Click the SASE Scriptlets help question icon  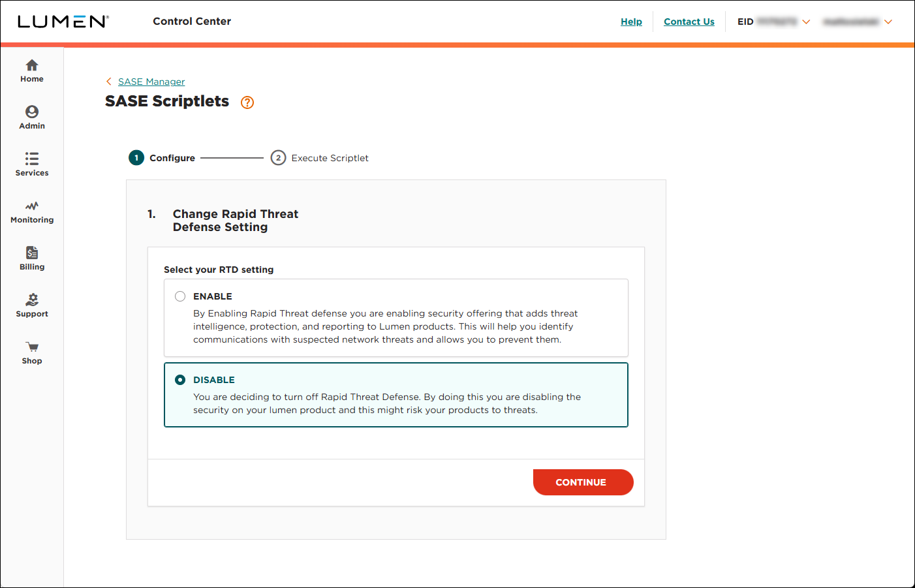pyautogui.click(x=247, y=102)
